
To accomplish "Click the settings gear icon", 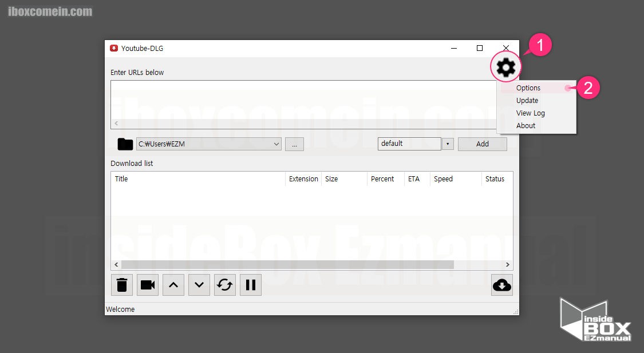I will click(x=505, y=68).
